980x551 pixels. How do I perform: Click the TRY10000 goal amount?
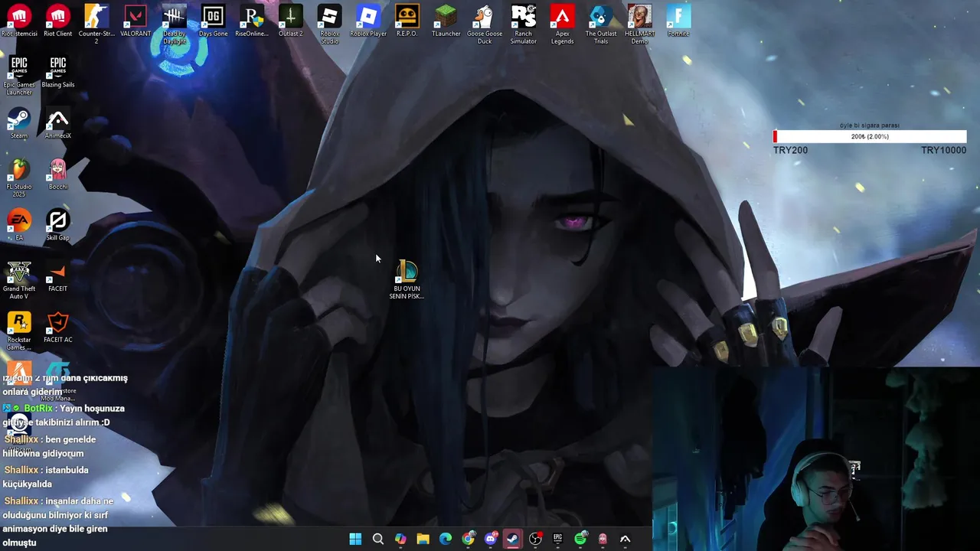click(x=943, y=150)
